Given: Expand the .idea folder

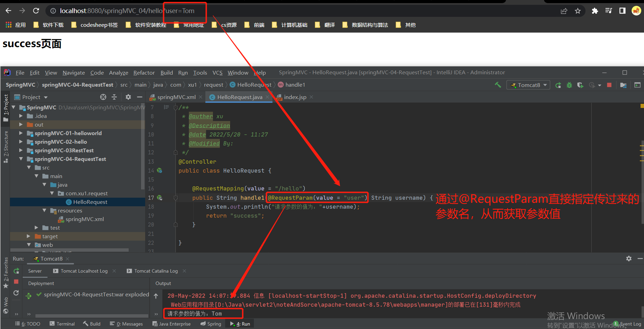Looking at the screenshot, I should (21, 116).
